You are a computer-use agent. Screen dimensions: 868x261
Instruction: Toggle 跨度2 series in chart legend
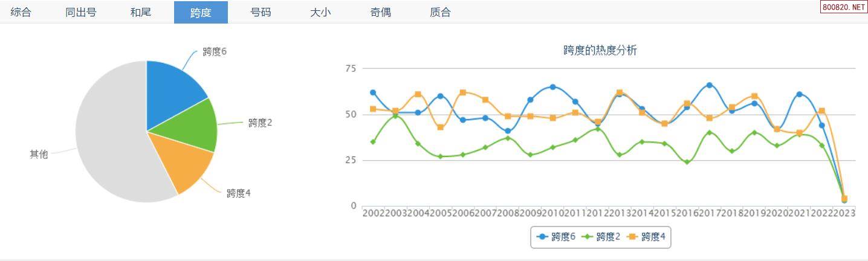point(601,237)
